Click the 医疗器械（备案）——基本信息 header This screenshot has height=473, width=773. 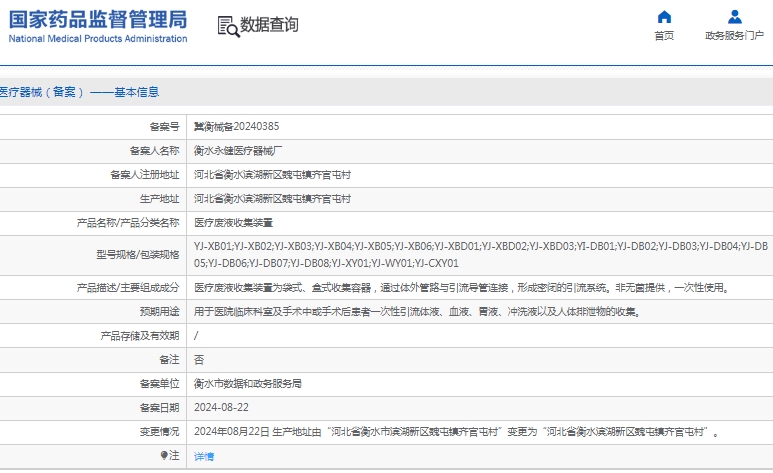tap(79, 92)
